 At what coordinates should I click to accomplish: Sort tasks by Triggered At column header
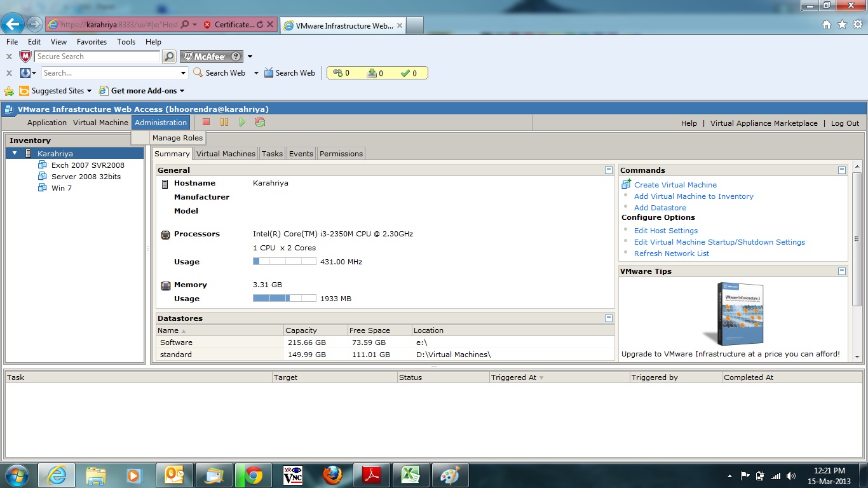point(559,377)
